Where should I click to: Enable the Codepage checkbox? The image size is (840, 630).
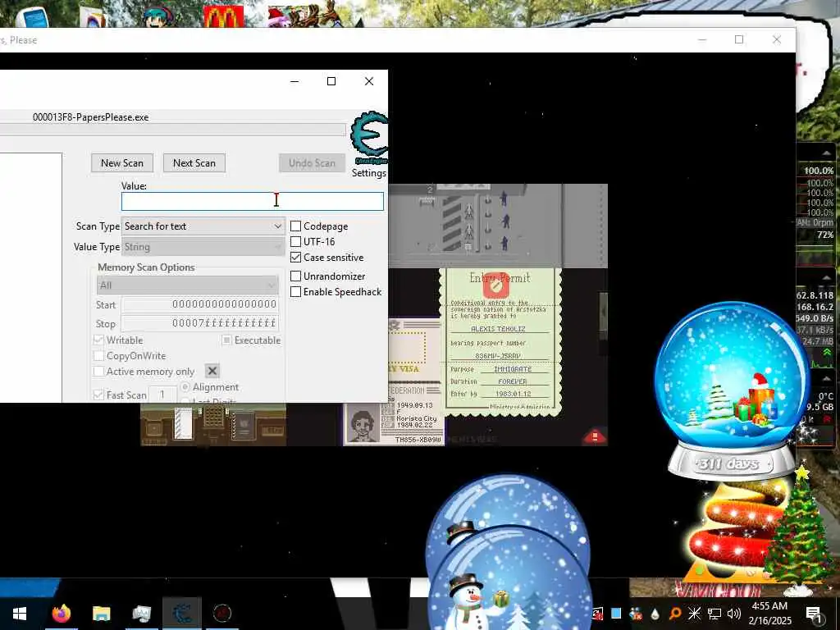295,226
